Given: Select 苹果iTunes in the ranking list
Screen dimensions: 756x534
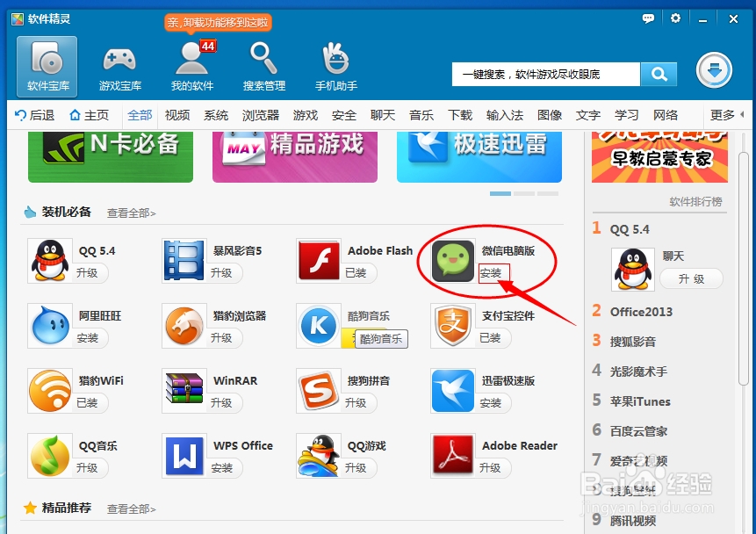Looking at the screenshot, I should (x=640, y=402).
